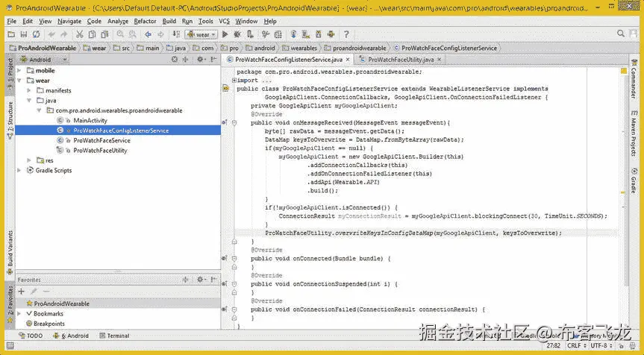Collapse the java folder node
Screen dimensions: 644x355
(x=29, y=100)
